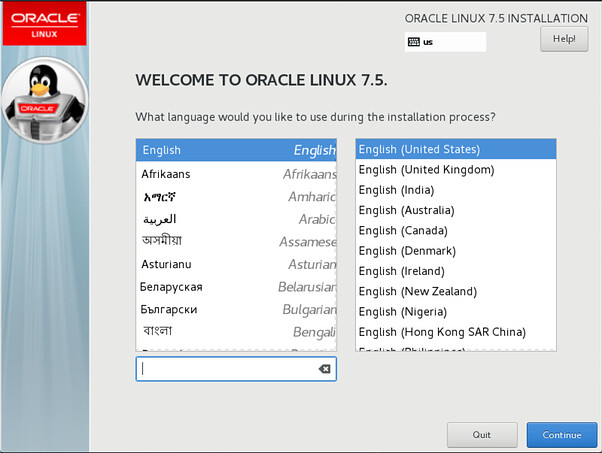This screenshot has height=453, width=602.
Task: Click the keyboard layout icon
Action: [413, 42]
